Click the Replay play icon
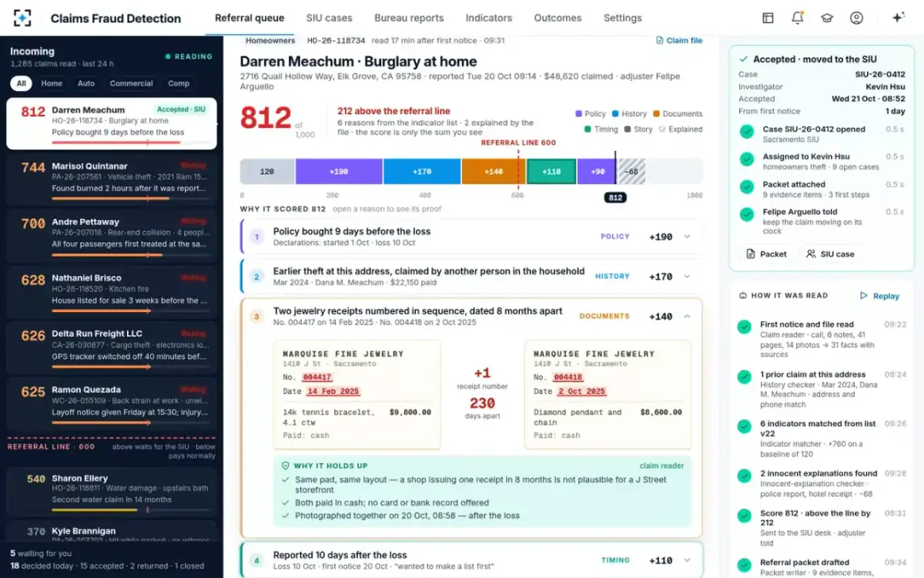924x578 pixels. point(864,296)
